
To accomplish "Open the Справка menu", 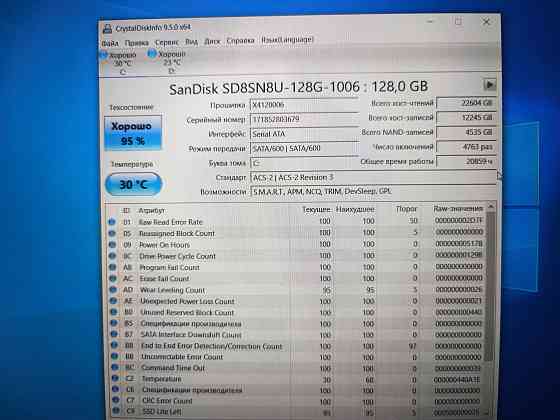I will (240, 40).
